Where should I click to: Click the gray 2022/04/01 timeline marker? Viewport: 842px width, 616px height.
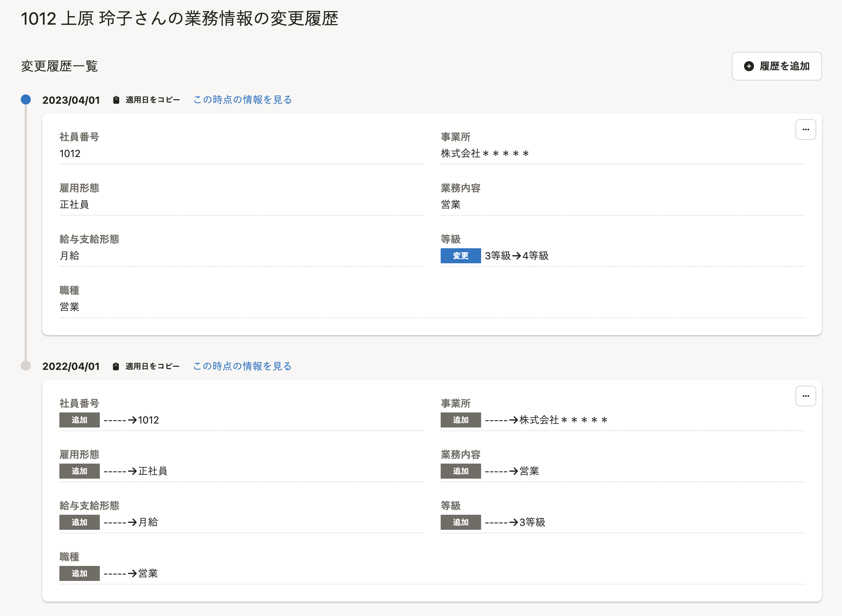[26, 366]
